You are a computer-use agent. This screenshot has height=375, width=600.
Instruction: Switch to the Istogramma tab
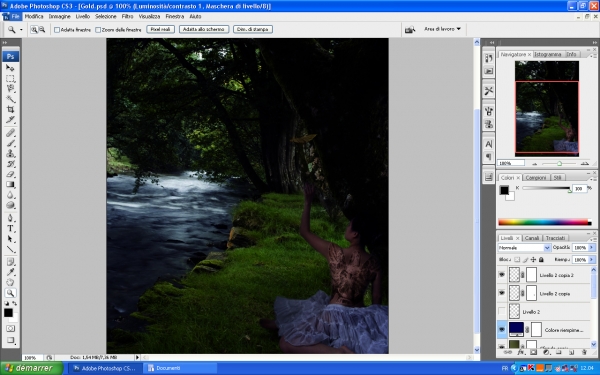click(548, 54)
